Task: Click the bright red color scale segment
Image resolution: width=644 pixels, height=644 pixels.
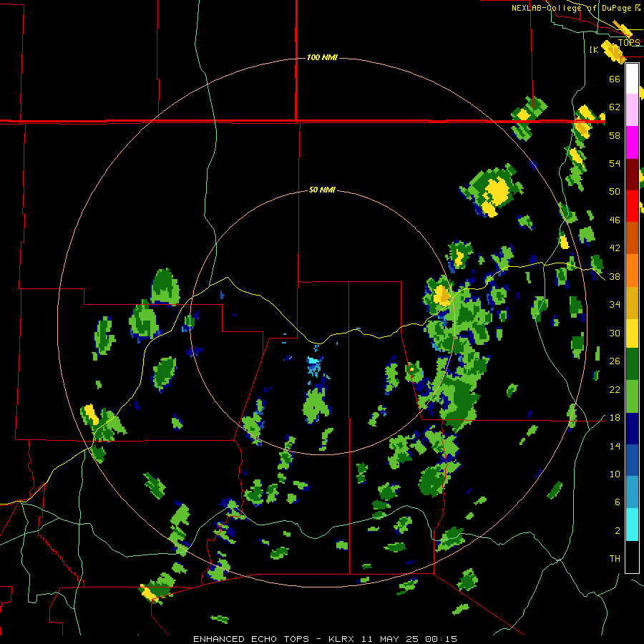Action: click(x=632, y=206)
